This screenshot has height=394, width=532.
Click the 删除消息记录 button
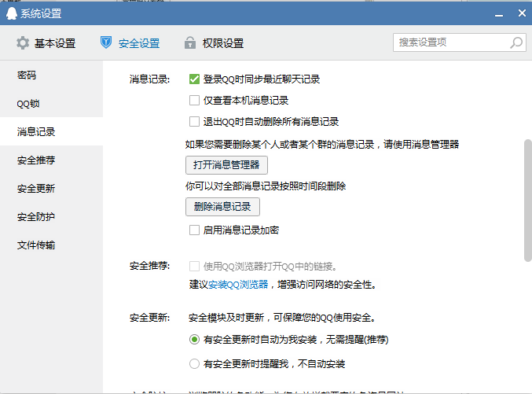click(x=222, y=207)
